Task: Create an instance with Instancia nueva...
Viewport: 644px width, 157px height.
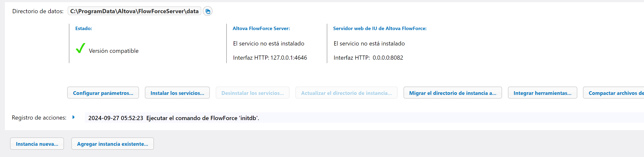Action: pyautogui.click(x=37, y=144)
